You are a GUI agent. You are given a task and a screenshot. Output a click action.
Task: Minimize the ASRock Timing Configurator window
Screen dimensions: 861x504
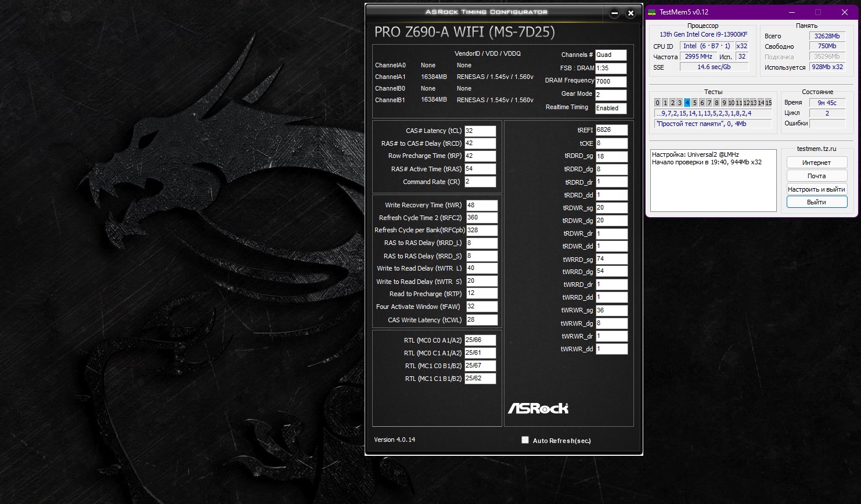(615, 13)
